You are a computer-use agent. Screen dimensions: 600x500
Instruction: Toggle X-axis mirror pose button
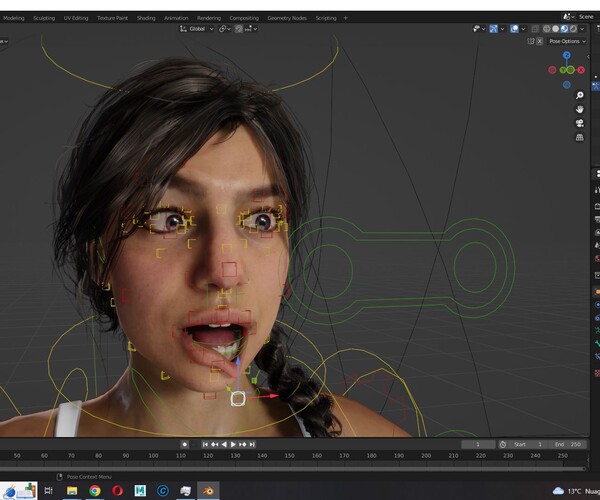[x=540, y=41]
